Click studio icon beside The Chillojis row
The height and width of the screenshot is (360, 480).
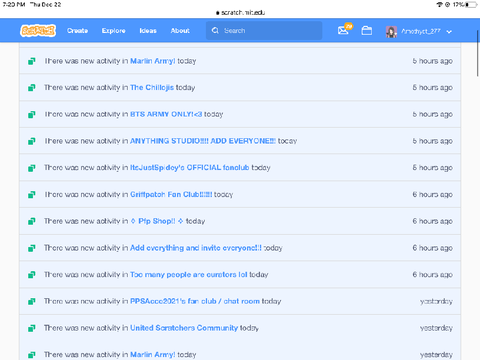click(x=31, y=88)
